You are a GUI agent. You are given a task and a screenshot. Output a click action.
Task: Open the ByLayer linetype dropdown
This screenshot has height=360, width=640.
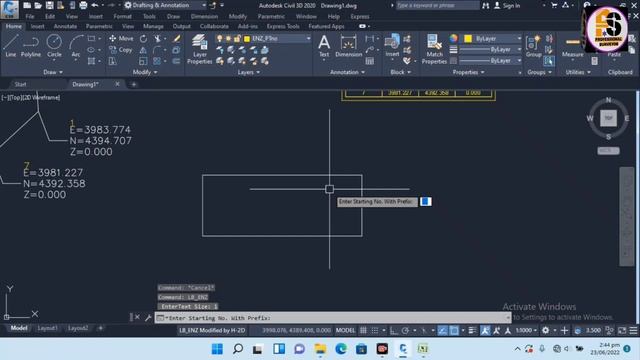click(491, 60)
